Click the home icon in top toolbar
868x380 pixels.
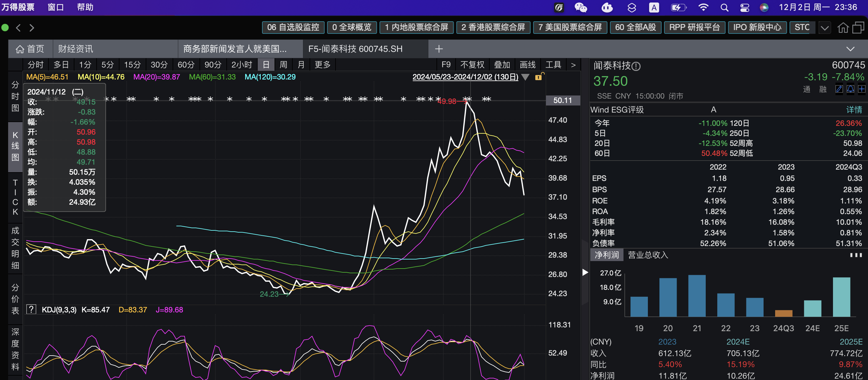click(843, 28)
